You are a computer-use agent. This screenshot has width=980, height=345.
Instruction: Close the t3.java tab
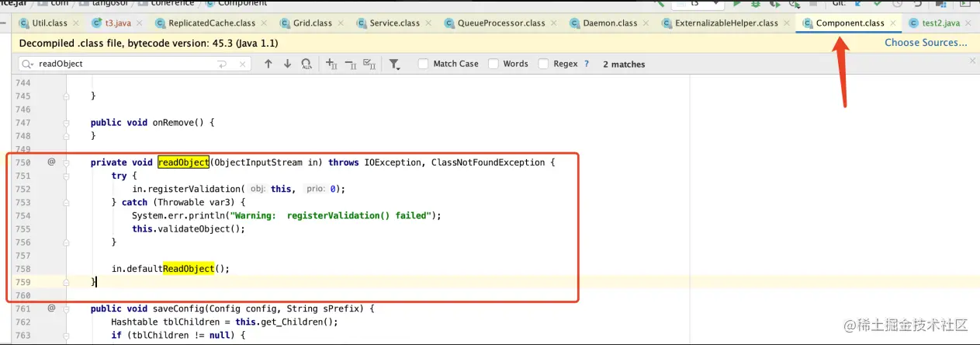point(140,23)
